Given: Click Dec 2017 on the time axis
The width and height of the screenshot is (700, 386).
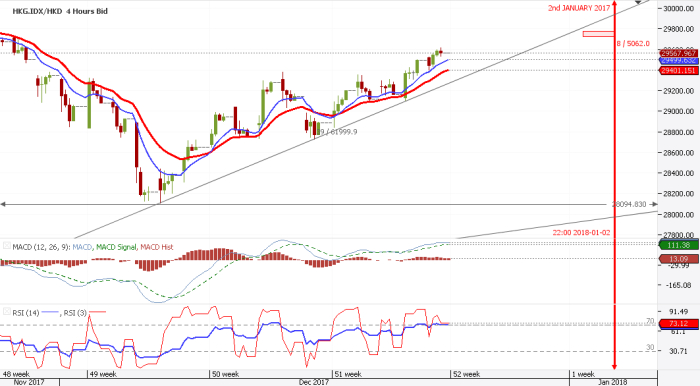Looking at the screenshot, I should click(x=314, y=382).
